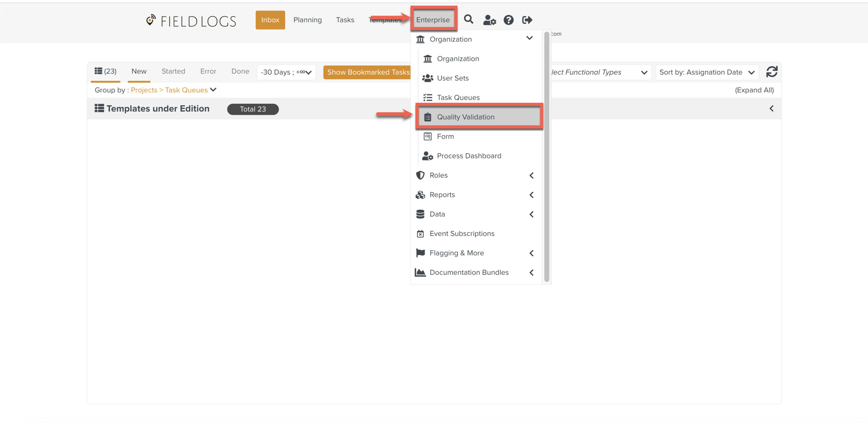Click the search magnifier icon
Image resolution: width=868 pixels, height=423 pixels.
[468, 19]
